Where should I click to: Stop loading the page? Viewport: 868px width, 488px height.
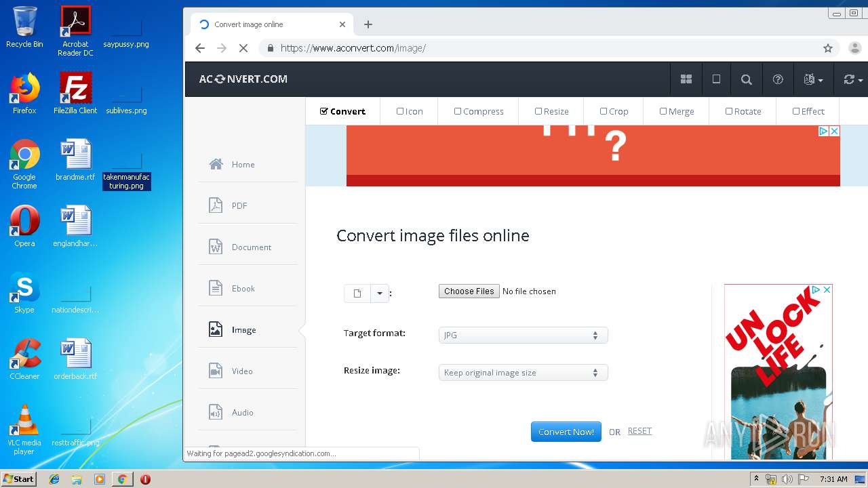(243, 48)
